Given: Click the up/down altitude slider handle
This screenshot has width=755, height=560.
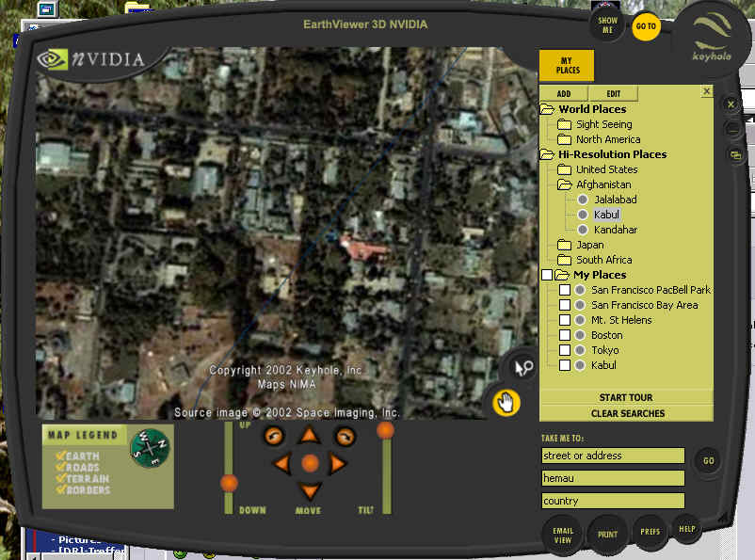Looking at the screenshot, I should click(x=229, y=483).
